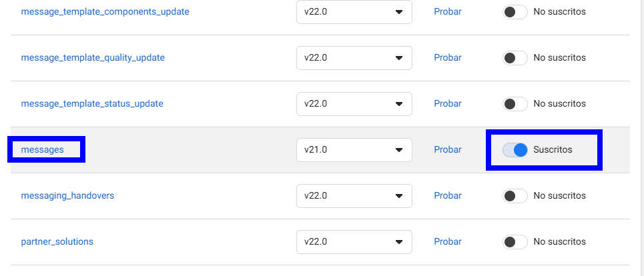Subscribe to message_template_status_update with its toggle
This screenshot has width=644, height=276.
(515, 104)
